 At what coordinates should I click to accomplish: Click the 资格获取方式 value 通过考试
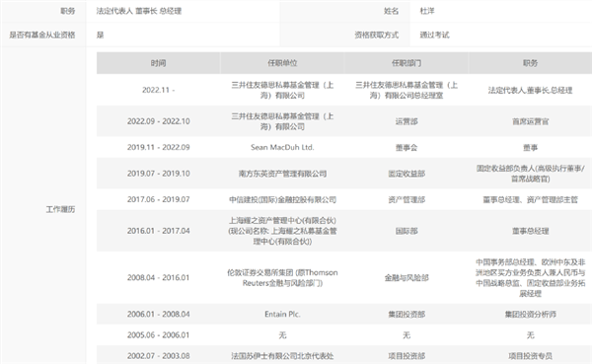tap(434, 35)
